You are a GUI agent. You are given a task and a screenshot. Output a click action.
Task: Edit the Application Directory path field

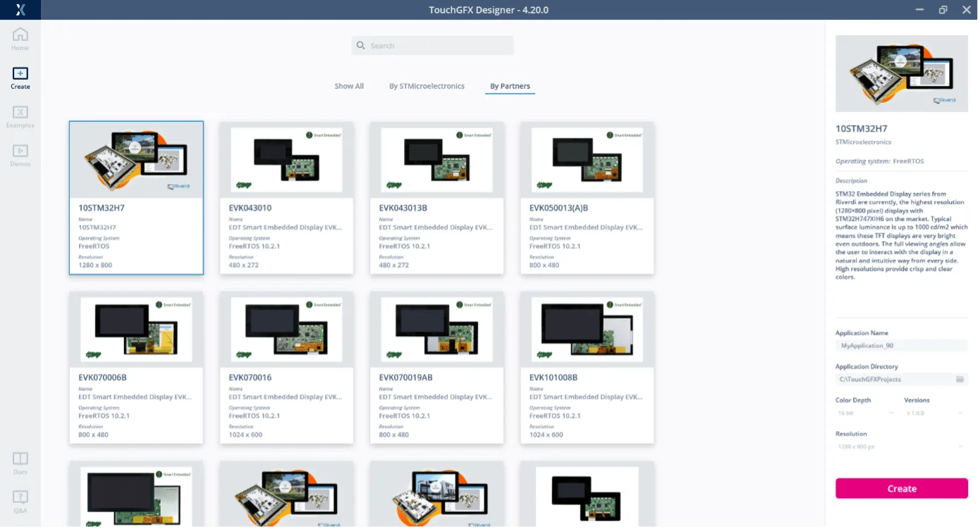(894, 379)
